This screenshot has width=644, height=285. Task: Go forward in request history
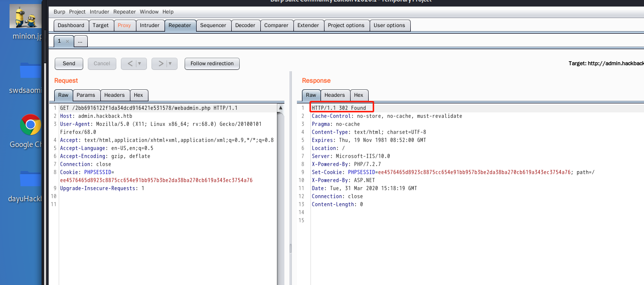pos(160,64)
